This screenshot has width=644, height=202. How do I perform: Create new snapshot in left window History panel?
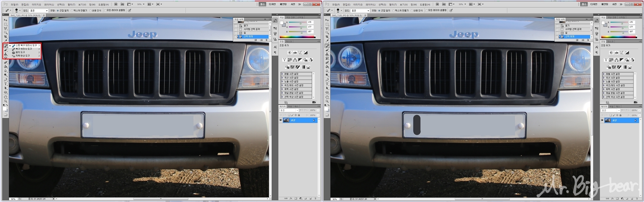click(x=261, y=40)
